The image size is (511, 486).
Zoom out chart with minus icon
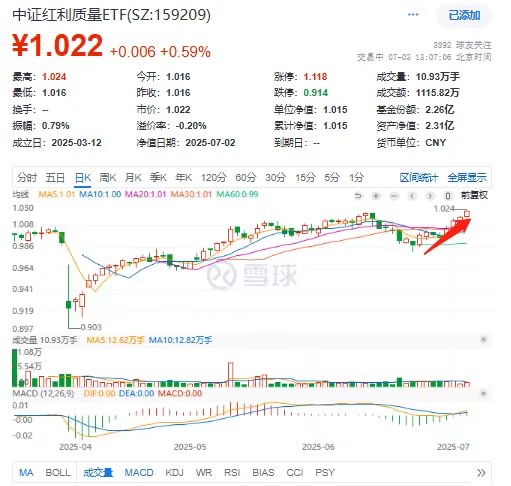tap(394, 196)
